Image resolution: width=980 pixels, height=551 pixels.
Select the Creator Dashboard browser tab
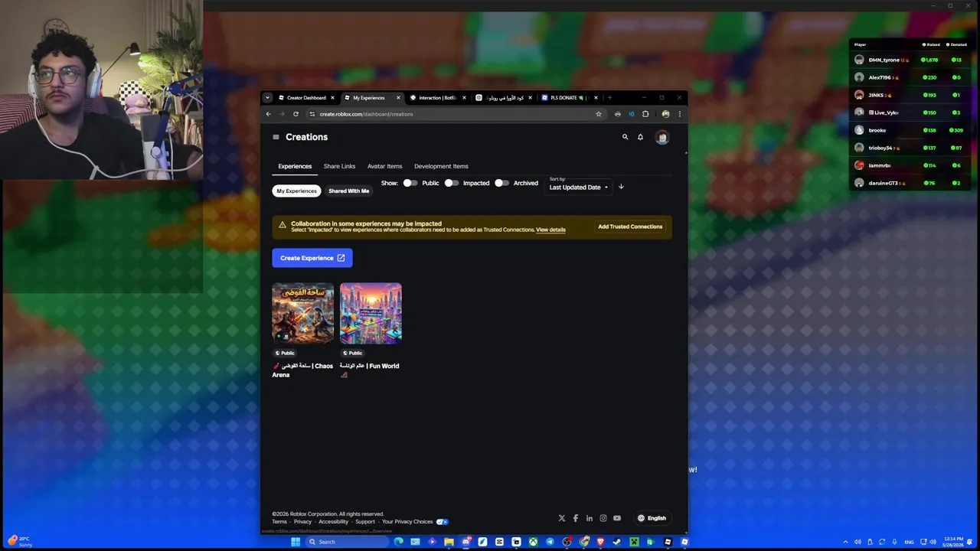(306, 98)
